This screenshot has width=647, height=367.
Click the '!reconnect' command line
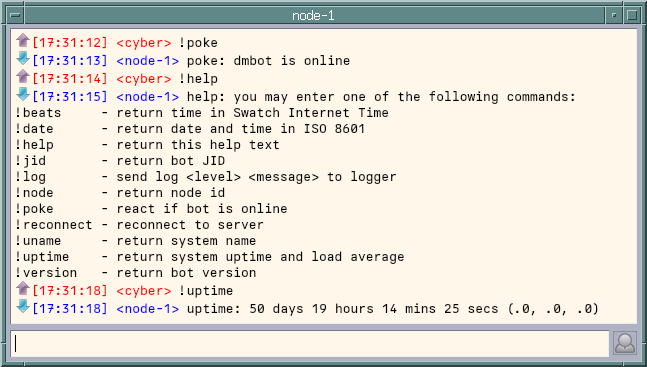click(139, 225)
